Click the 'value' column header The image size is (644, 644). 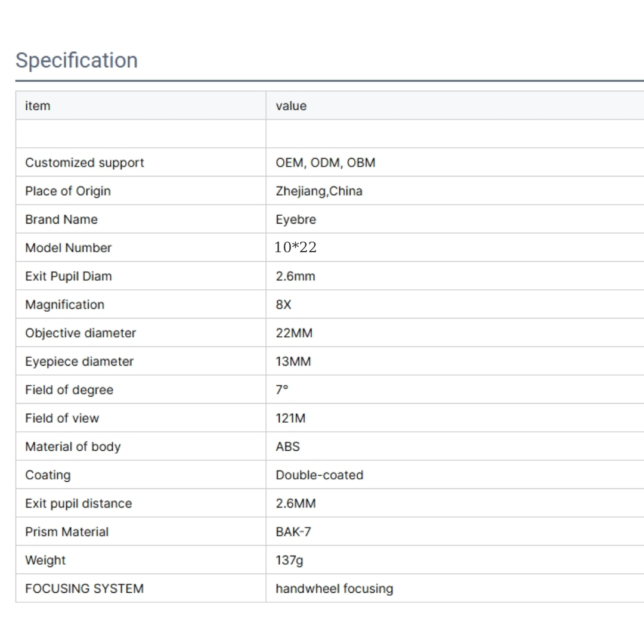291,106
